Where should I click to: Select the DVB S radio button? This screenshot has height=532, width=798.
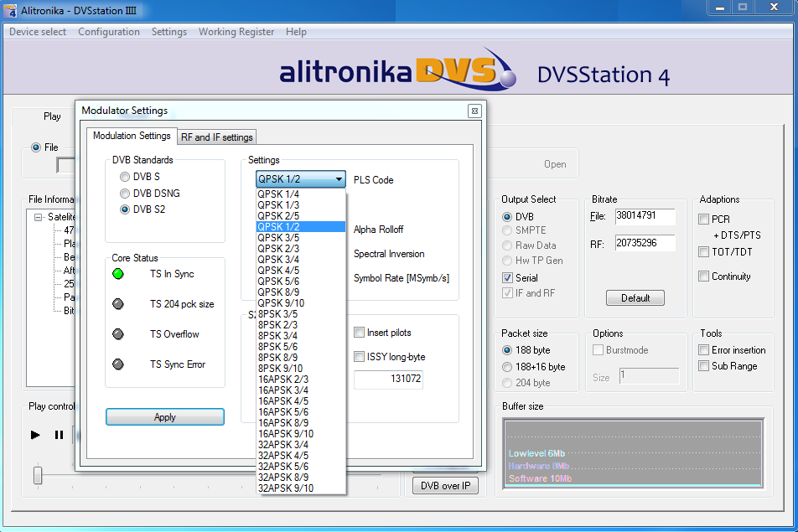pos(125,177)
